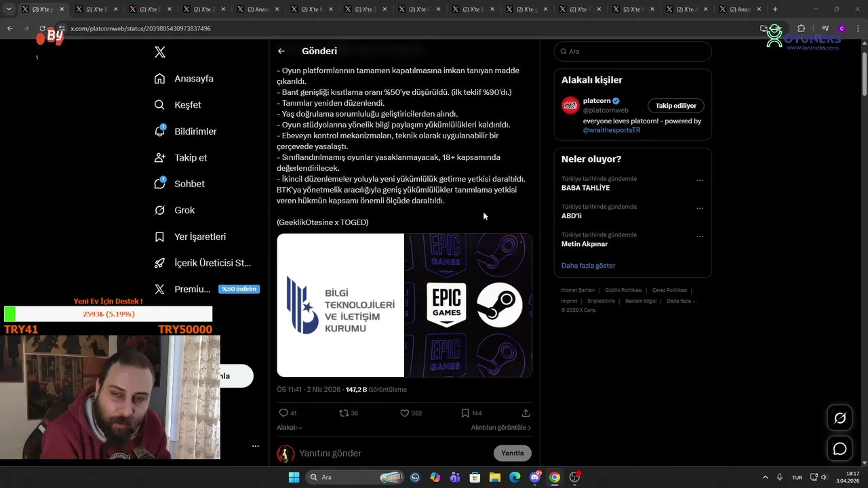Open platcorn profile avatar
Viewport: 868px width, 488px height.
[570, 105]
